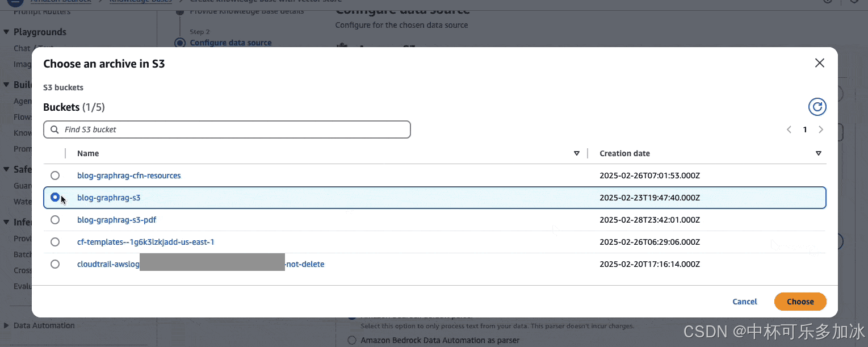This screenshot has height=347, width=868.
Task: Select radio for blog-graphrag-cfn-resources
Action: [55, 175]
